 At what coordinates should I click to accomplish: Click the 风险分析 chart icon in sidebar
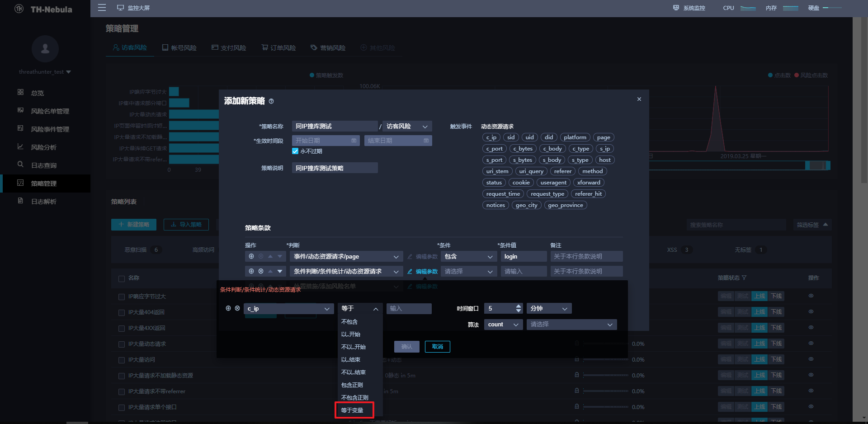point(20,146)
